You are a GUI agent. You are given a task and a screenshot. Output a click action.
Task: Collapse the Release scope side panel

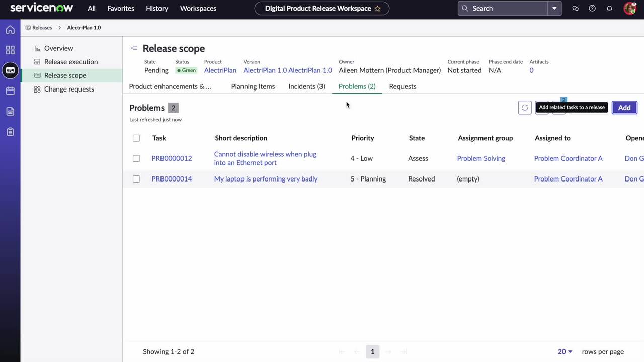tap(134, 48)
